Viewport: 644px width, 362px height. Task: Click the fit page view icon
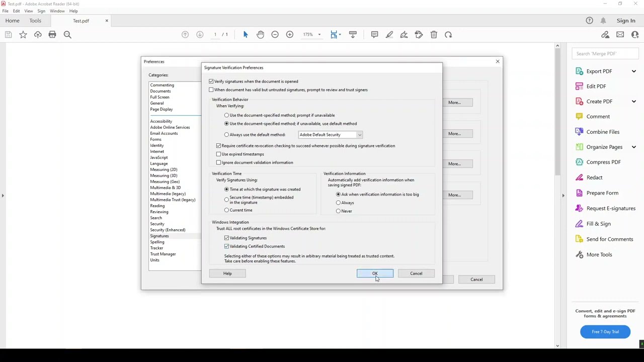334,35
